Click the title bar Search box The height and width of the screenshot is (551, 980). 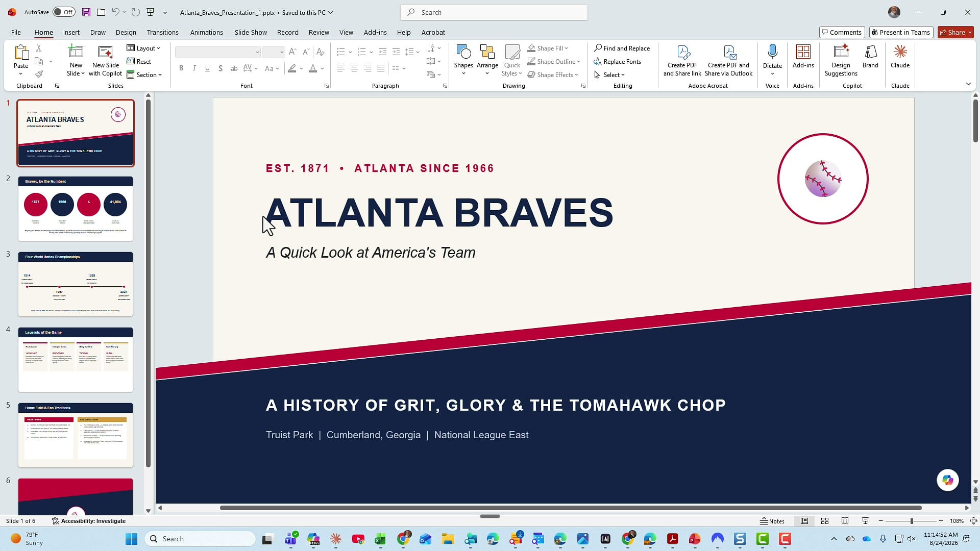coord(494,12)
